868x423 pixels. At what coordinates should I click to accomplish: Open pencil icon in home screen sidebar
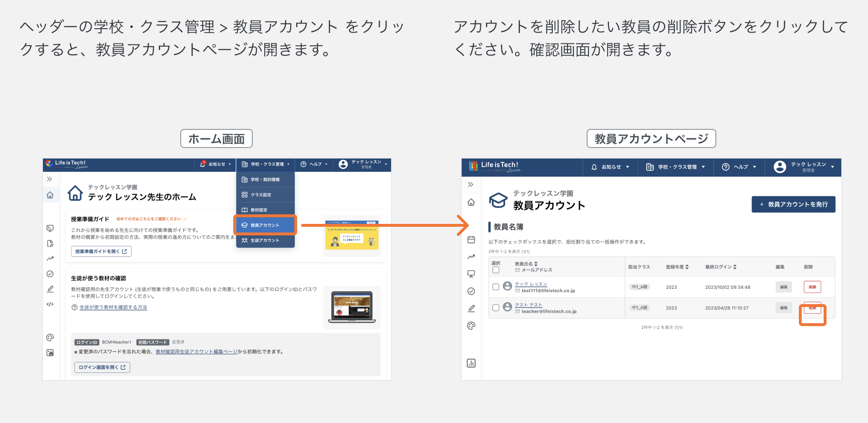click(x=50, y=289)
